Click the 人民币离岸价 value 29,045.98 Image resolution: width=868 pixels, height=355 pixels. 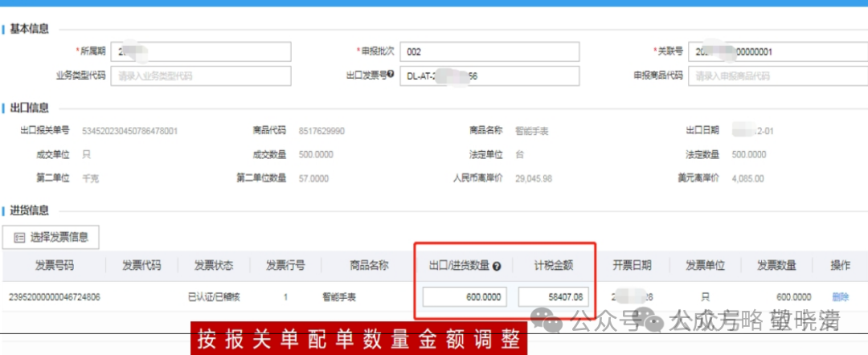coord(533,178)
